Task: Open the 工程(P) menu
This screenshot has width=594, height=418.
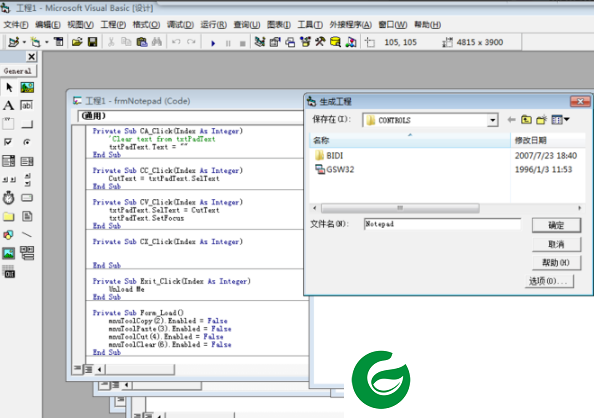Action: coord(113,25)
